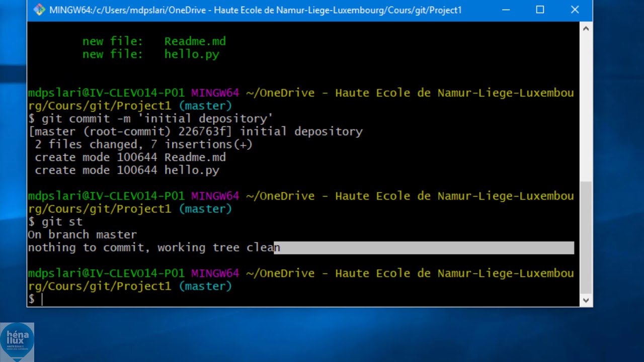The width and height of the screenshot is (644, 362).
Task: Click the 'git commit -m 'initial depository'' command line
Action: coord(150,119)
